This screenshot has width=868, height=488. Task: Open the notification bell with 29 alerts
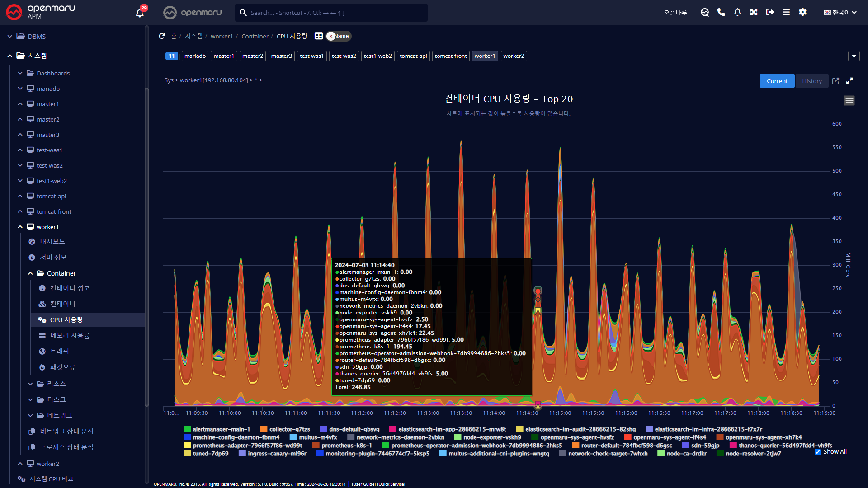pos(140,13)
